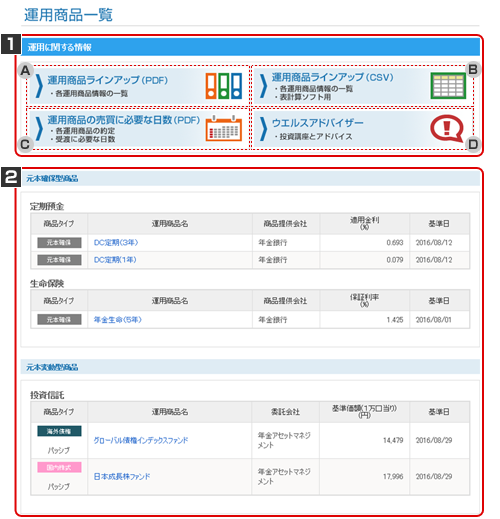Click the chevron beside 運用商品ラインアップ (PDF)
Image resolution: width=500 pixels, height=519 pixels.
pyautogui.click(x=39, y=86)
